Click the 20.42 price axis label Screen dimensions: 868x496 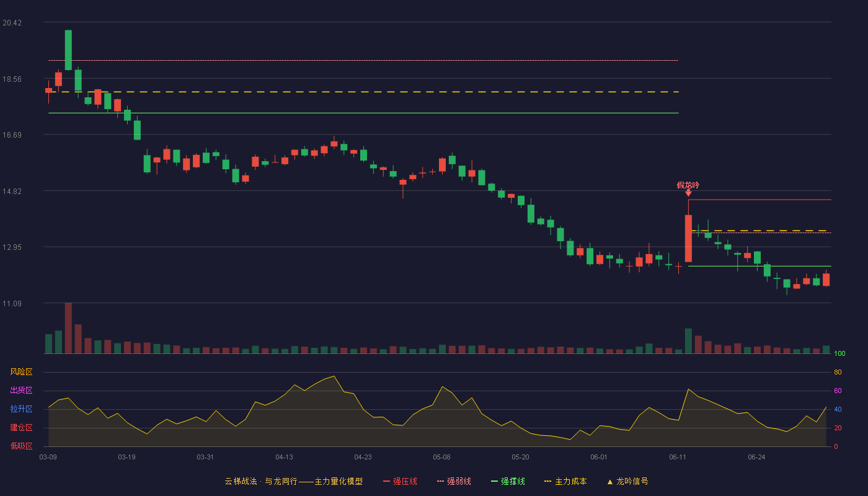point(12,23)
